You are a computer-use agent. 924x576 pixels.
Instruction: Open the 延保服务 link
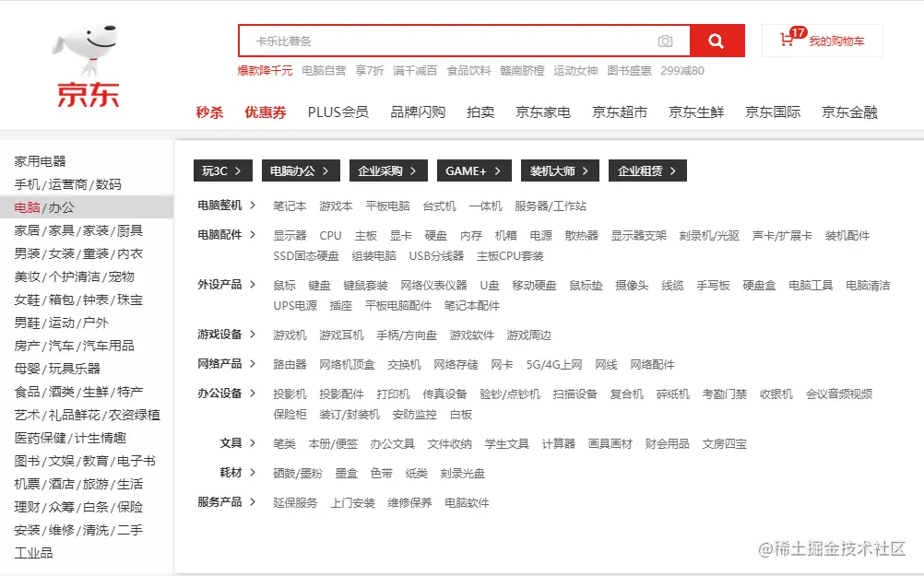(x=295, y=503)
